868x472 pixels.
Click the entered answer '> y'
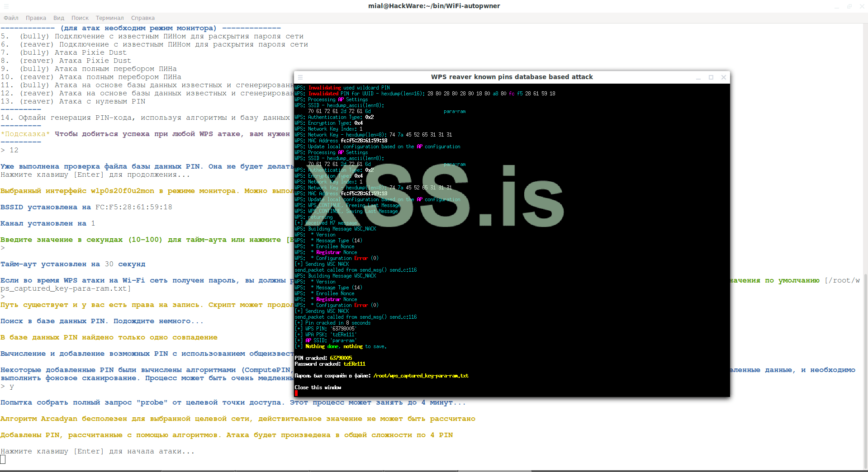tap(7, 387)
